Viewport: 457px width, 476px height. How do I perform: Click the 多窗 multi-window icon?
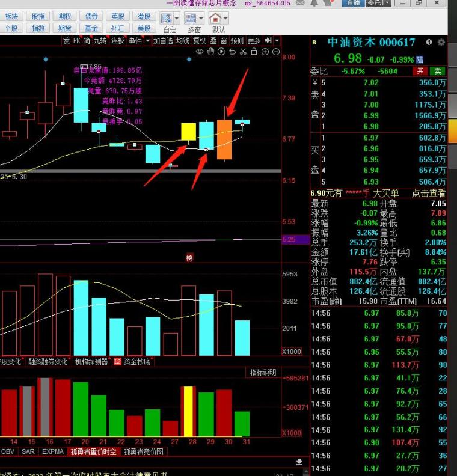point(191,19)
